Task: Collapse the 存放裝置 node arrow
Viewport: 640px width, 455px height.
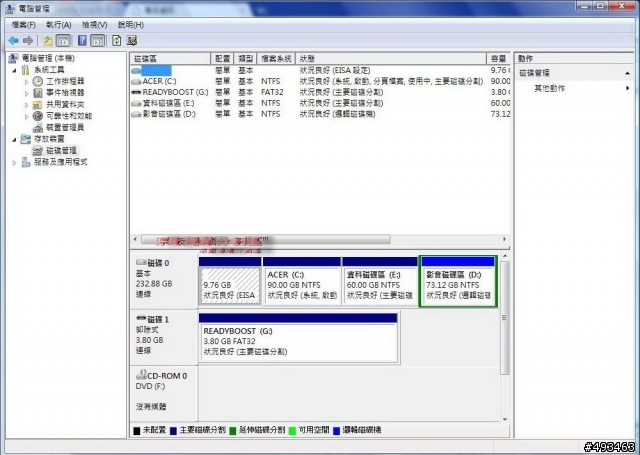Action: [14, 139]
